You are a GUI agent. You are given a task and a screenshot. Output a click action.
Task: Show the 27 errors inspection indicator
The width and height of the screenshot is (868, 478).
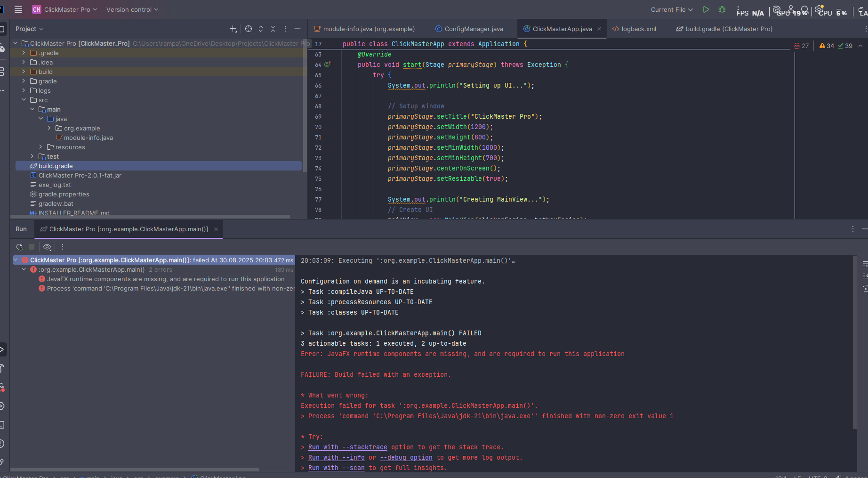pos(801,46)
